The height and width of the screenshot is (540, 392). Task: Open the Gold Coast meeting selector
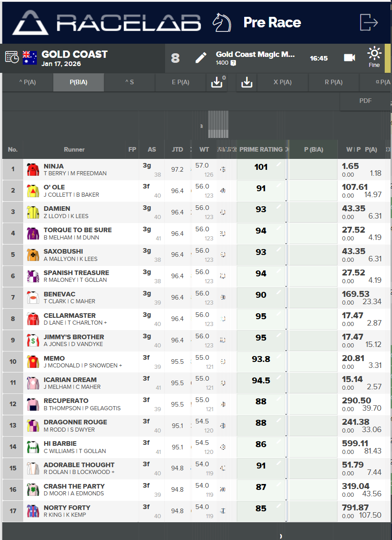[x=75, y=55]
